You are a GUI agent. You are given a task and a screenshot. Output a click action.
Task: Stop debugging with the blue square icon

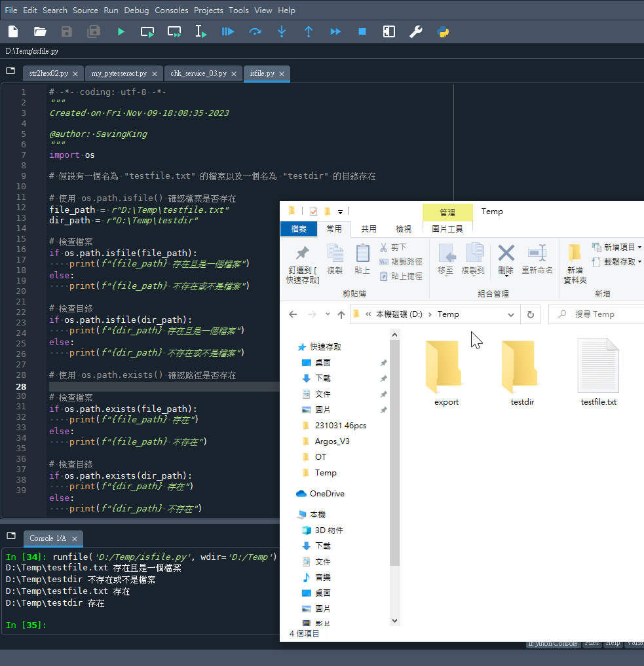coord(362,31)
